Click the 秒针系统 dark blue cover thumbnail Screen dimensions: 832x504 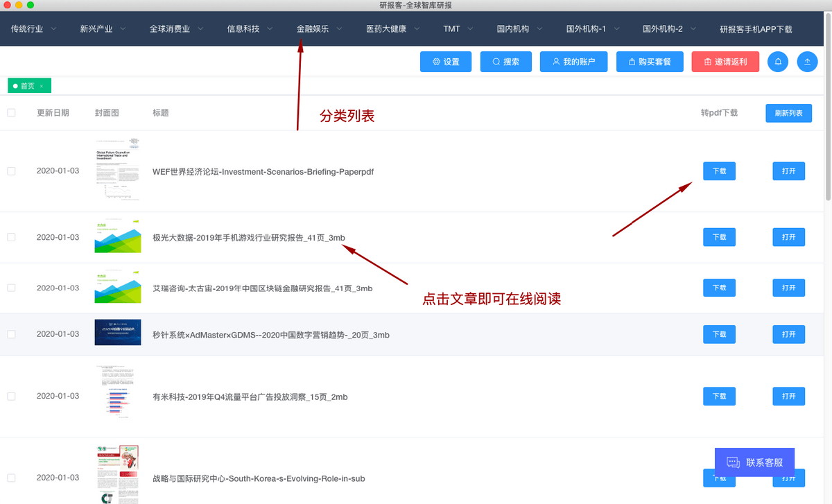click(118, 333)
